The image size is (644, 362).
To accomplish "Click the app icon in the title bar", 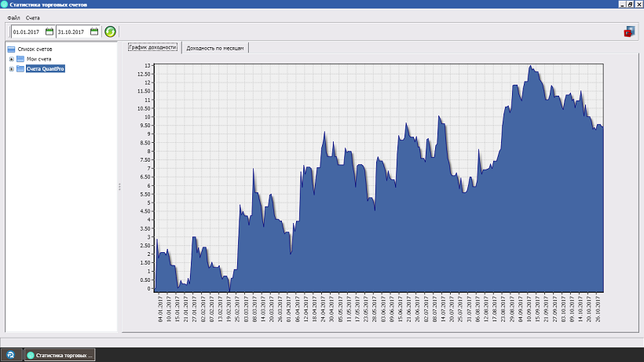I will click(x=5, y=5).
